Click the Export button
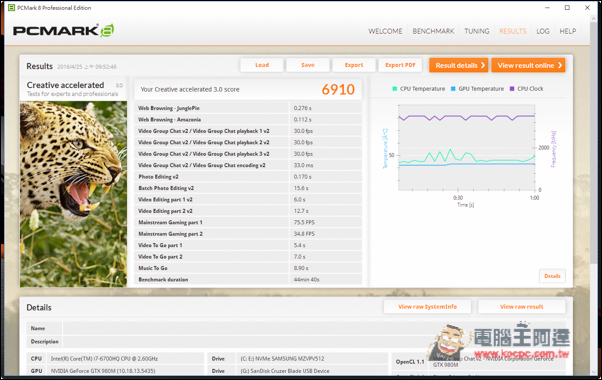The height and width of the screenshot is (380, 602). 354,65
